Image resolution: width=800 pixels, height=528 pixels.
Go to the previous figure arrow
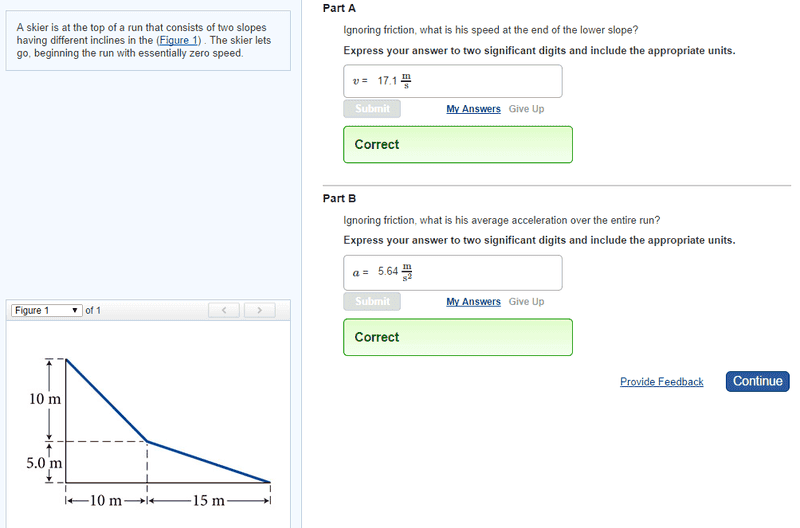tap(224, 310)
